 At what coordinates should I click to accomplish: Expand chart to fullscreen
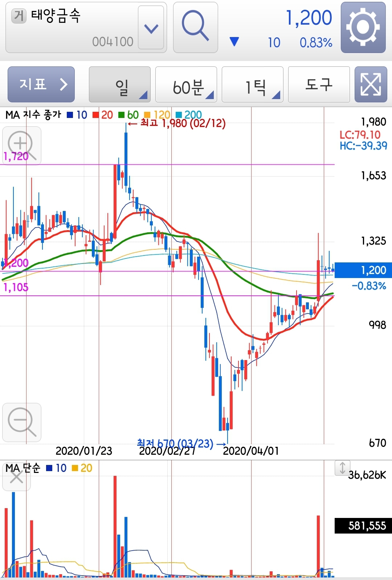click(371, 84)
